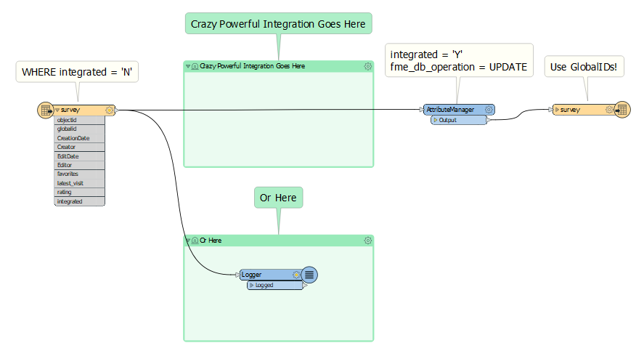Select the favorites attribute
The image size is (644, 359).
click(x=79, y=174)
